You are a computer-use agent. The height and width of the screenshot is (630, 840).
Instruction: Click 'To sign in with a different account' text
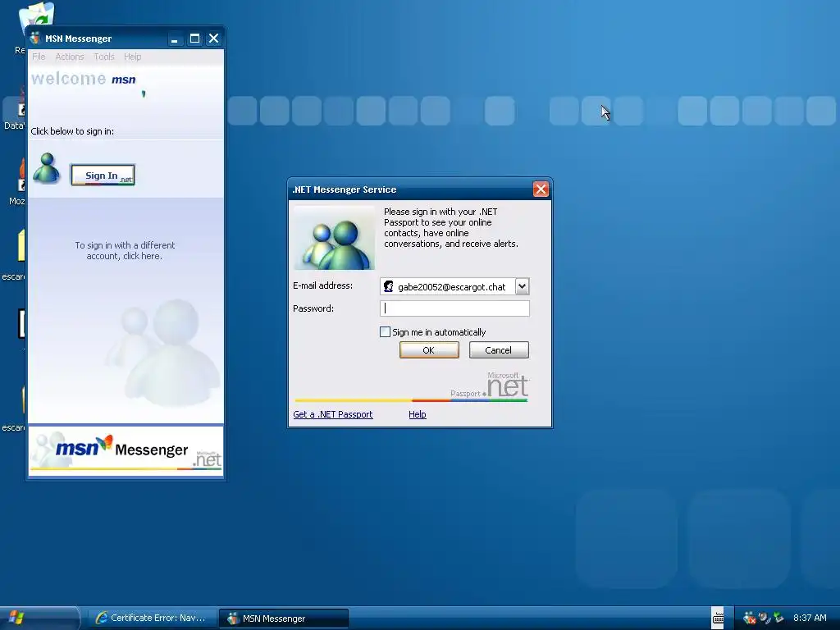[125, 251]
